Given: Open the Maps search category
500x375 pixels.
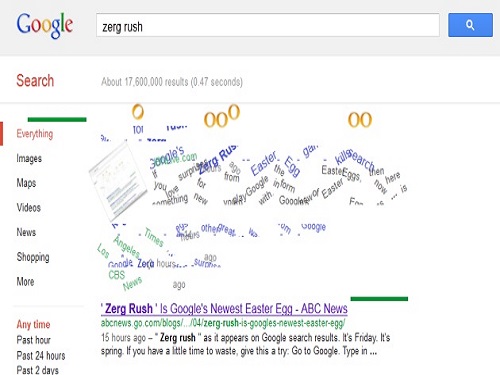Looking at the screenshot, I should (26, 183).
